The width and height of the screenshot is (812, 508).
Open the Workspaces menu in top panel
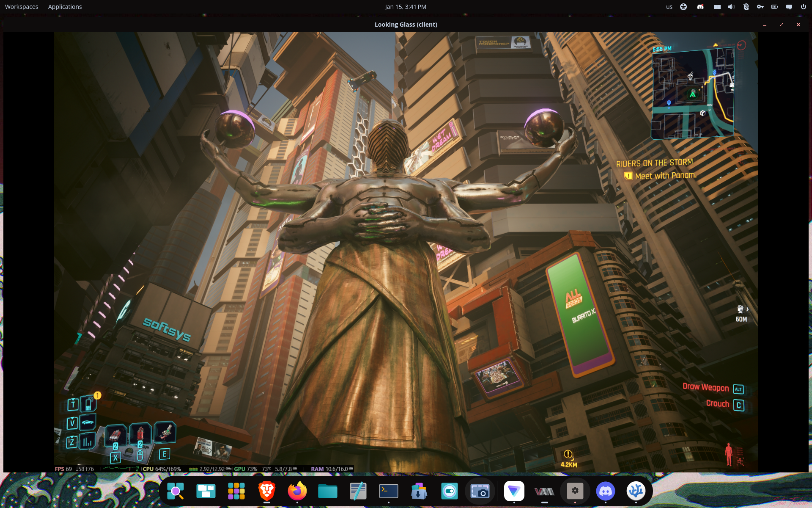point(22,7)
